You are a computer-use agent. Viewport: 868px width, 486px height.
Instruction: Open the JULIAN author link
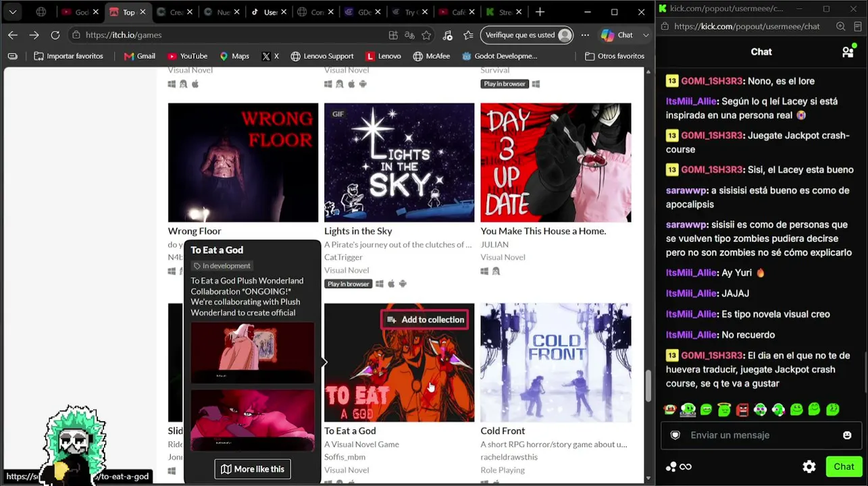494,244
